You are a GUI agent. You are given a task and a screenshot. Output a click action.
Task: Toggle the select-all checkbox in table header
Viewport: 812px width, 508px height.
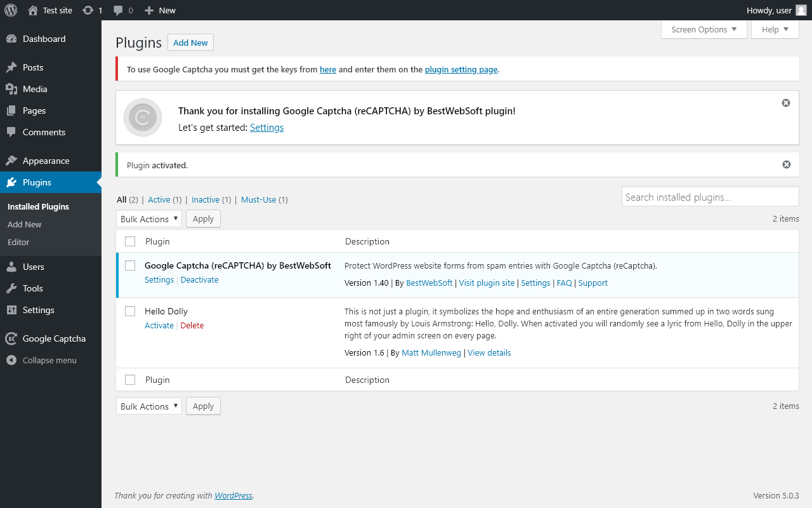[x=130, y=241]
